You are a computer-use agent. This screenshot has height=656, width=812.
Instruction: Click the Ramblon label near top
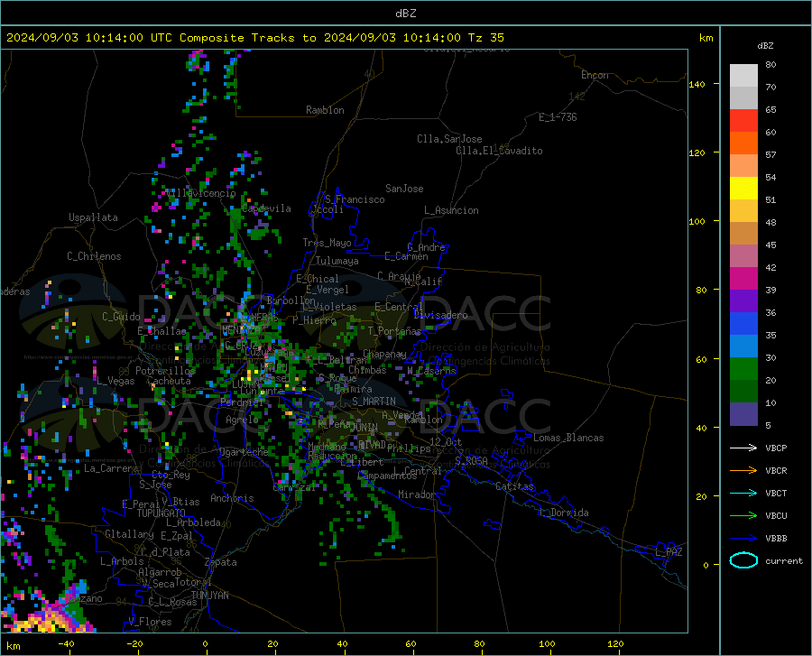[325, 110]
